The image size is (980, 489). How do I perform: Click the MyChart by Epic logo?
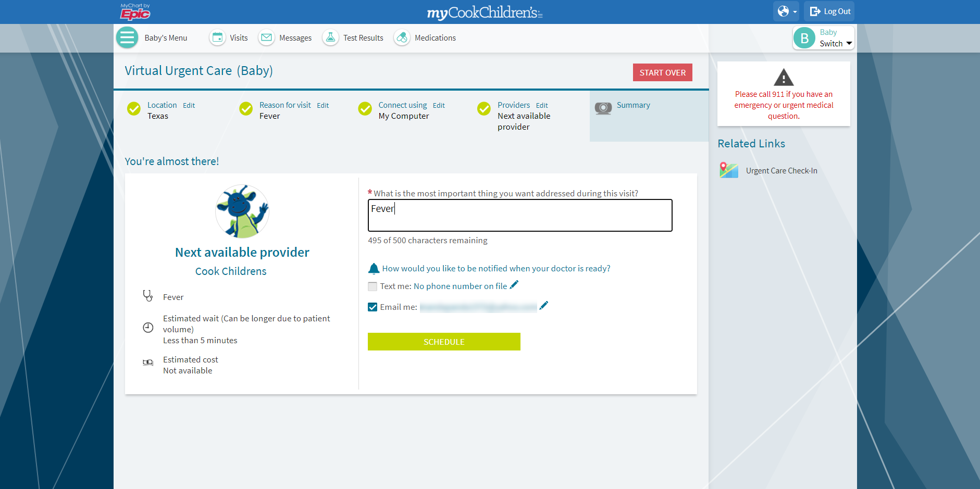coord(135,11)
